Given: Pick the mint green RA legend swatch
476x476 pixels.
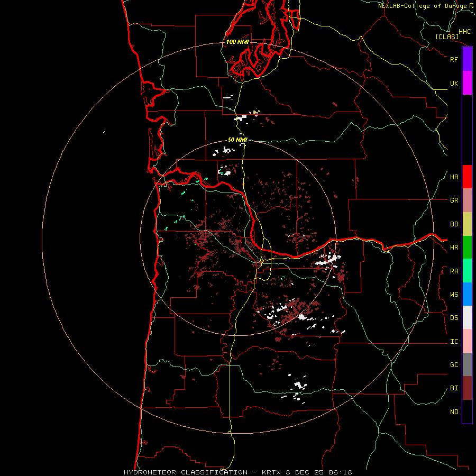Looking at the screenshot, I should point(467,271).
